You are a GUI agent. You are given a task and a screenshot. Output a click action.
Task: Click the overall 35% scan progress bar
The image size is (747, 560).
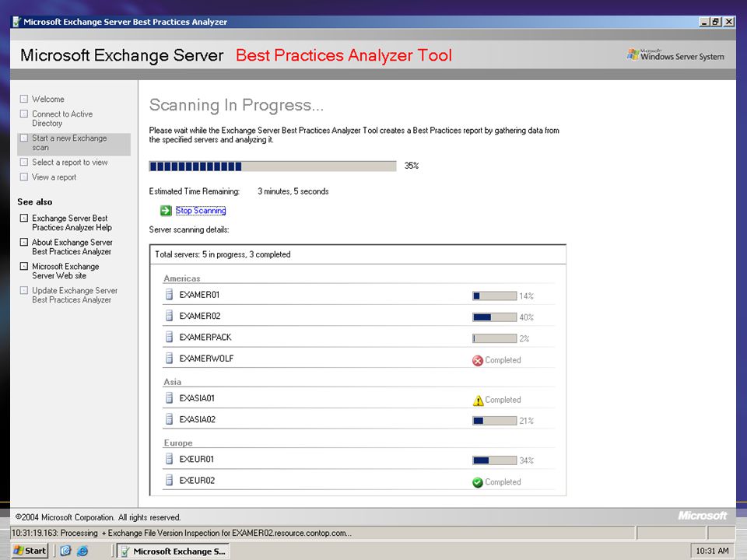pyautogui.click(x=272, y=166)
